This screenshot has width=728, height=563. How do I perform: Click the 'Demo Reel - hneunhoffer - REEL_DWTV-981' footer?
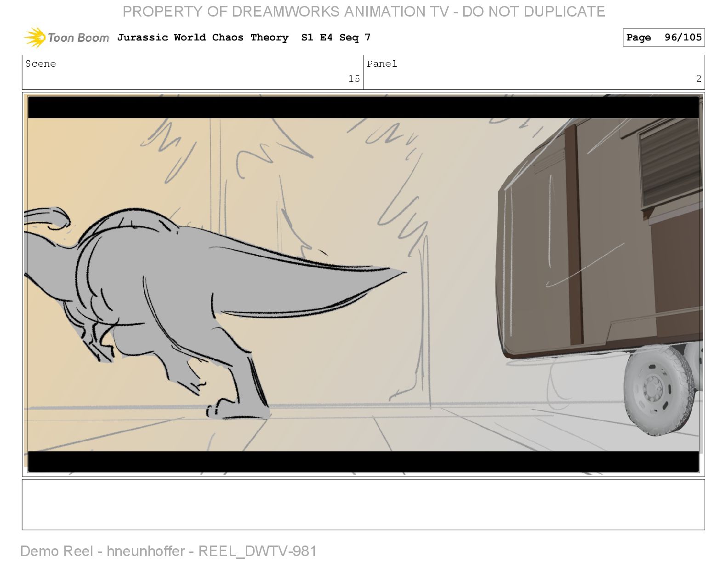[169, 551]
